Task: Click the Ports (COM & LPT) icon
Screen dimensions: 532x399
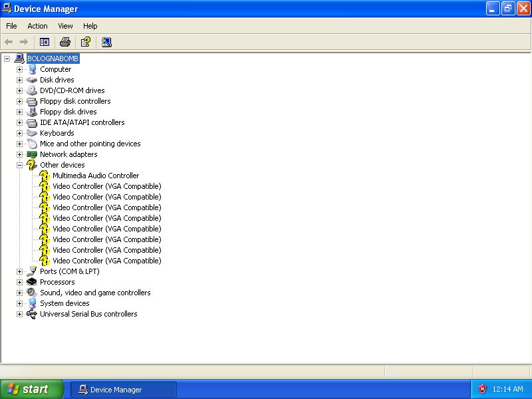Action: click(x=32, y=271)
